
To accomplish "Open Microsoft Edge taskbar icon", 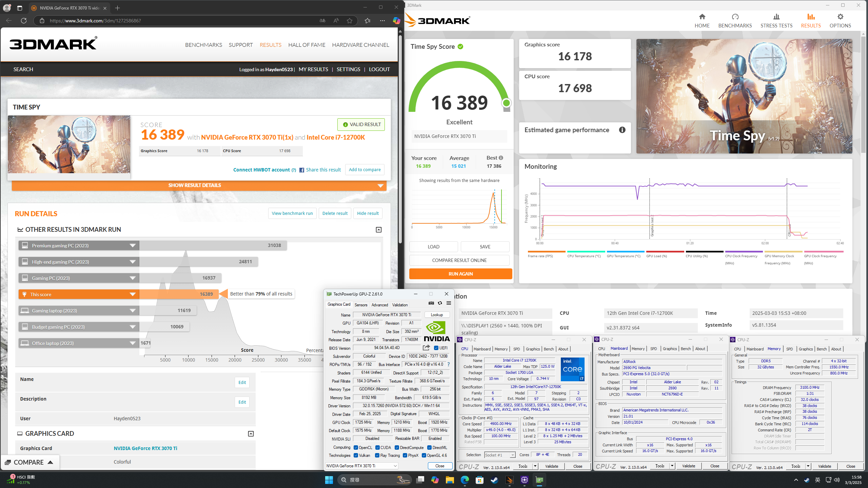I will click(465, 480).
